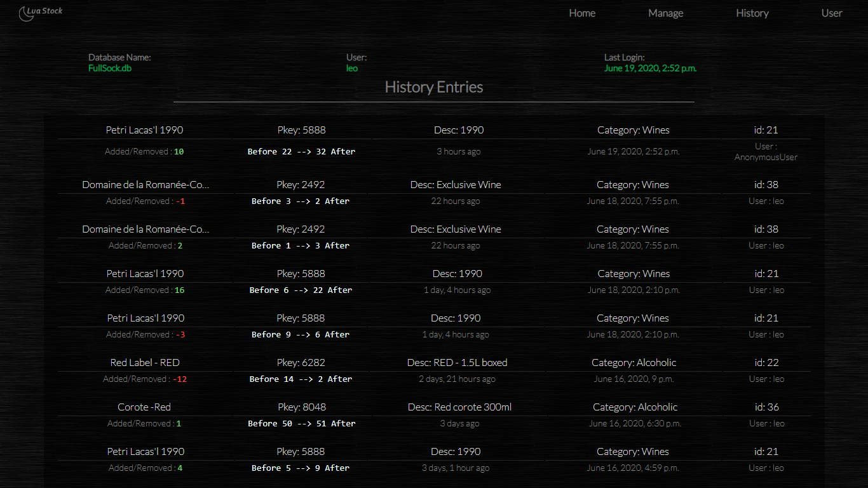Click the Desc: RED - 1.5L boxed text

[457, 363]
